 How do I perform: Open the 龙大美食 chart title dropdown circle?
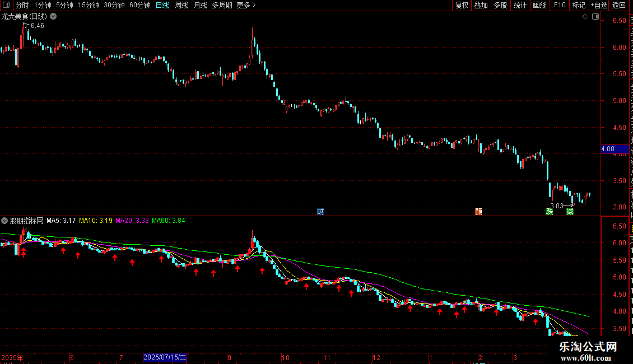53,17
